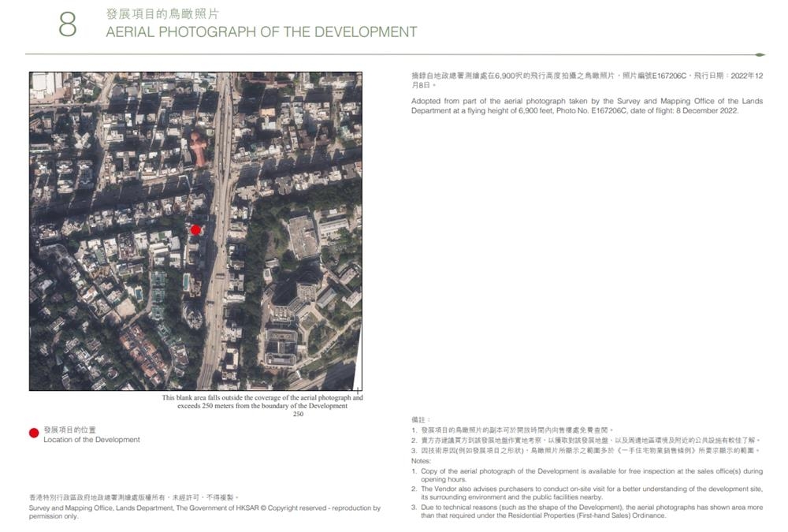Click the number 250 below the caption
This screenshot has height=532, width=788.
click(x=298, y=414)
